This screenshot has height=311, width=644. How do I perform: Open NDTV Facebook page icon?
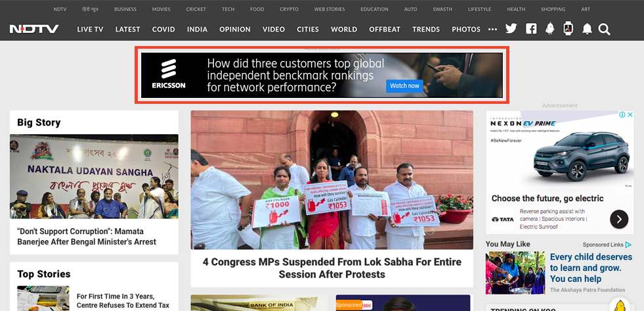click(531, 29)
